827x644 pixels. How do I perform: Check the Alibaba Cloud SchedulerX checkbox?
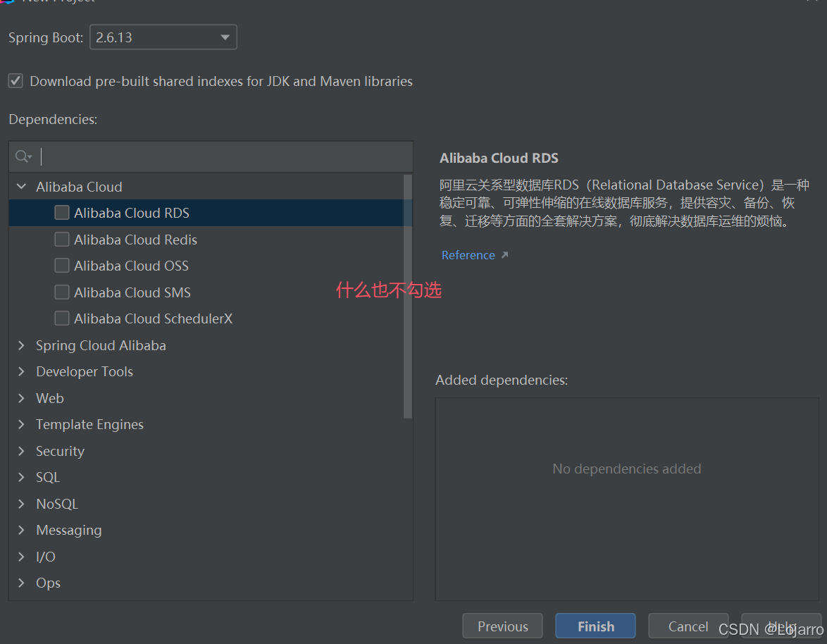tap(62, 318)
